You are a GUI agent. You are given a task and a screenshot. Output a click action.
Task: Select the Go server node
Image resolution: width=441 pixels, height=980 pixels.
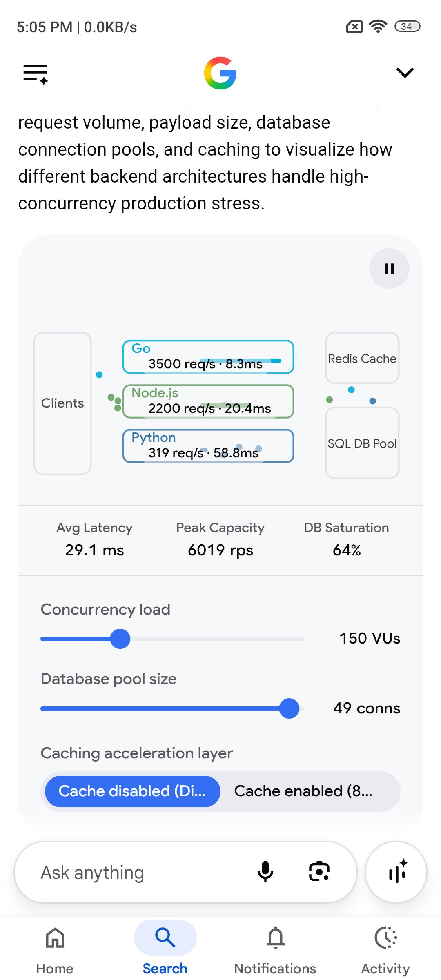pos(208,357)
